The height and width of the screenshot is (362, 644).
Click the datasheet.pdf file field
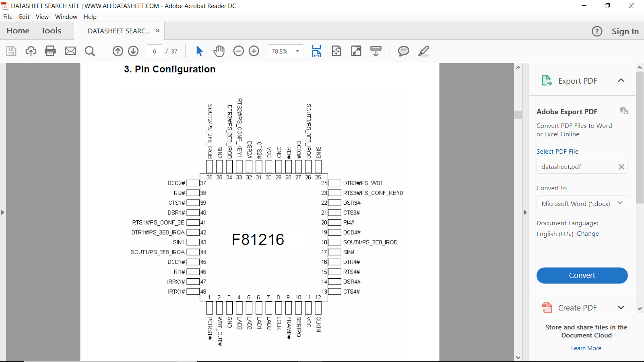[582, 167]
